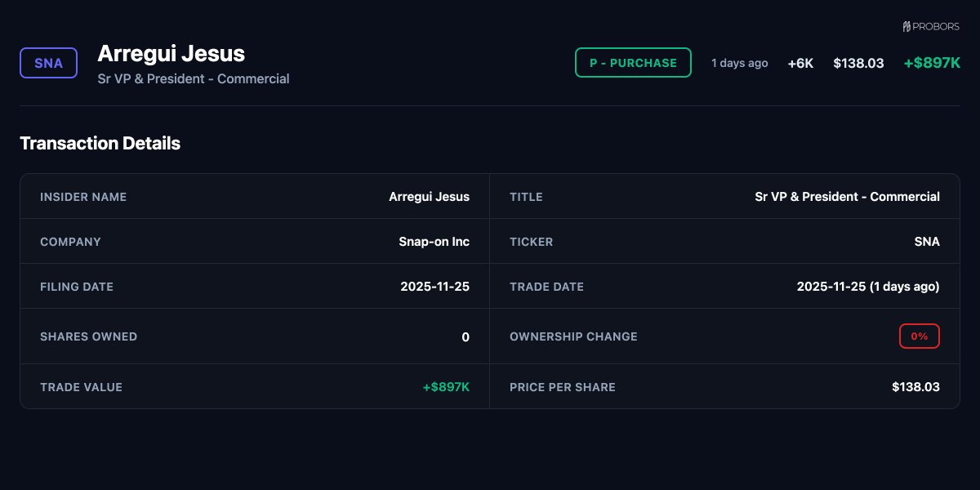980x490 pixels.
Task: Click the Price Per Share $138.03 value
Action: [x=915, y=386]
